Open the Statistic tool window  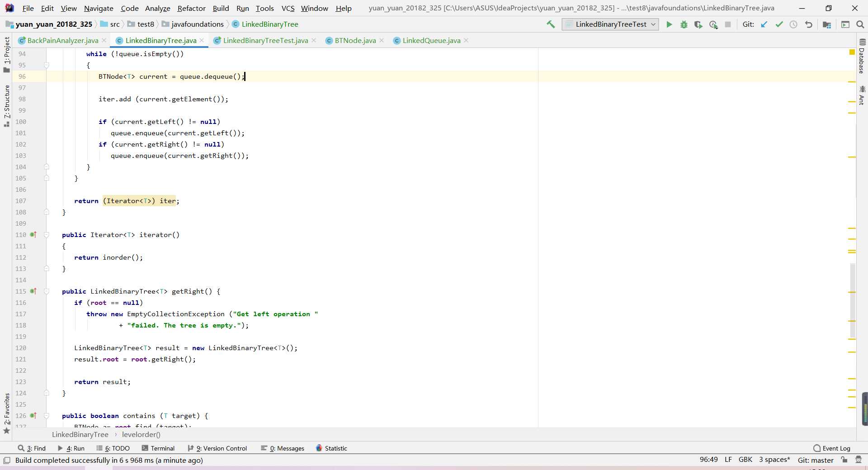click(331, 448)
